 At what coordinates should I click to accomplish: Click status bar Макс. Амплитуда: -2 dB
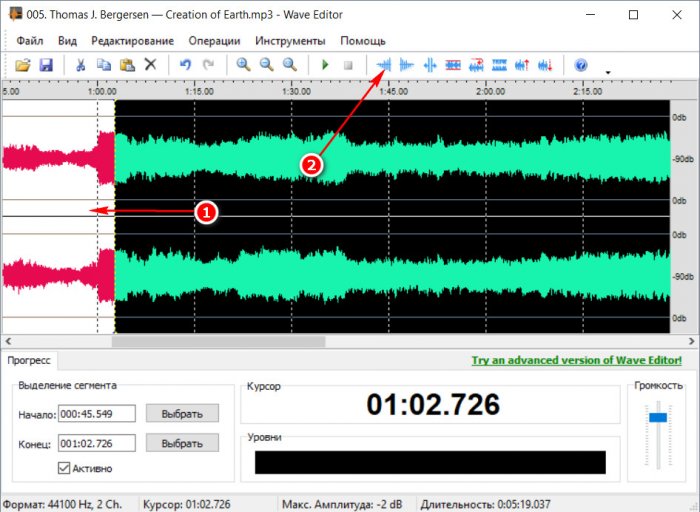click(x=342, y=504)
